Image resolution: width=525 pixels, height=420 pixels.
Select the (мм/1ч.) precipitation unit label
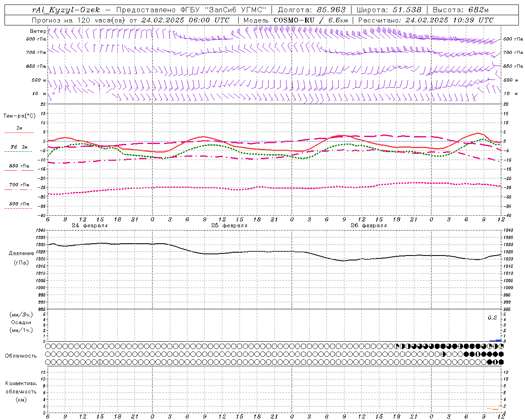coord(21,330)
